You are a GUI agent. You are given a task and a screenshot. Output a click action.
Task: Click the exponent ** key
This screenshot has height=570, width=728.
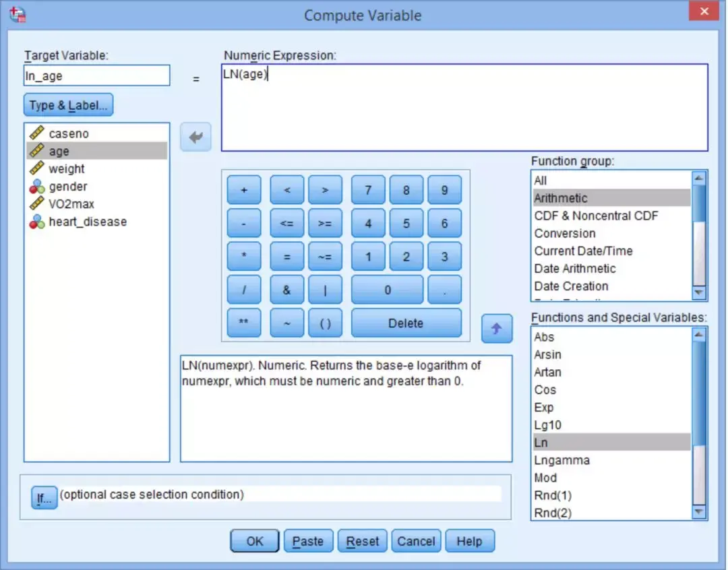coord(244,323)
